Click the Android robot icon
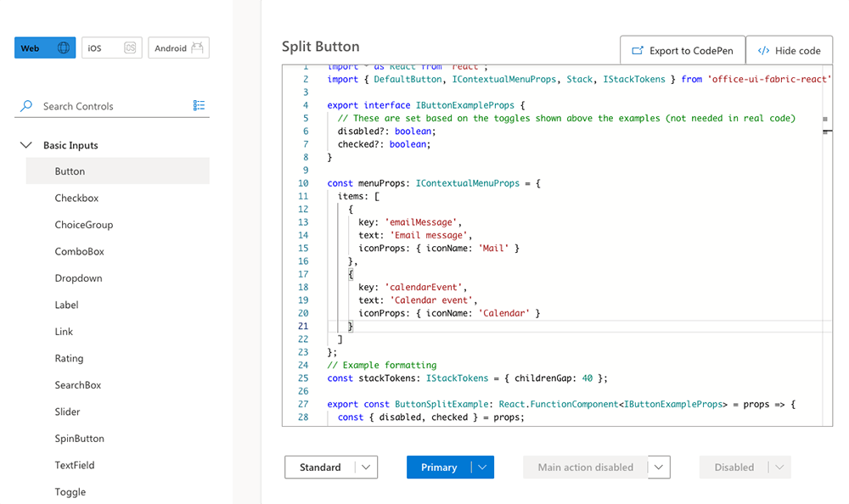The width and height of the screenshot is (849, 504). click(x=198, y=48)
